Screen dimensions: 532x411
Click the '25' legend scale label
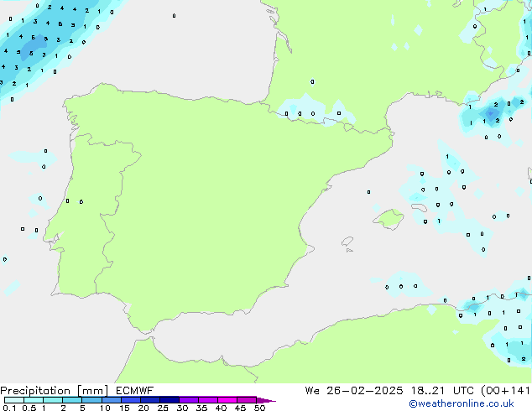coord(163,408)
